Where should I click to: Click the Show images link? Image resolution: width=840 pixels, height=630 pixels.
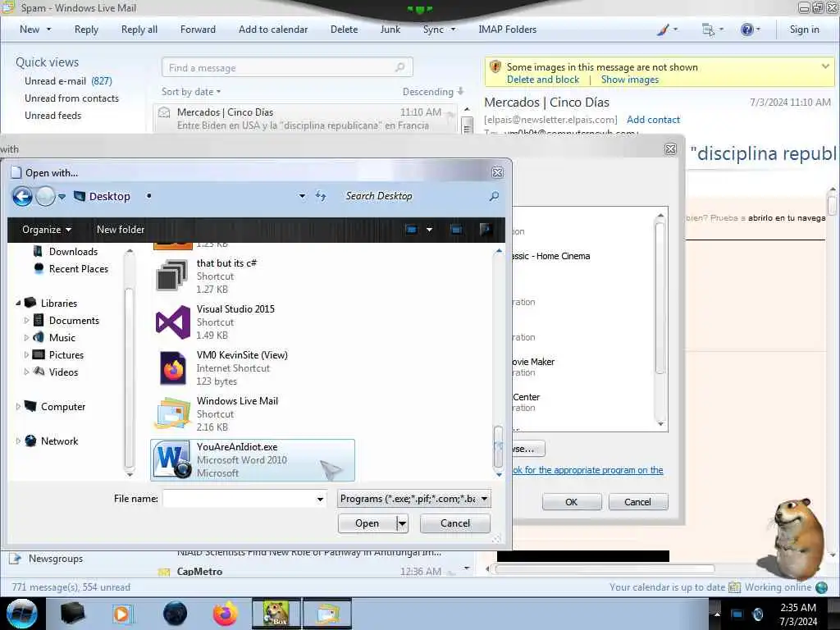pyautogui.click(x=630, y=80)
